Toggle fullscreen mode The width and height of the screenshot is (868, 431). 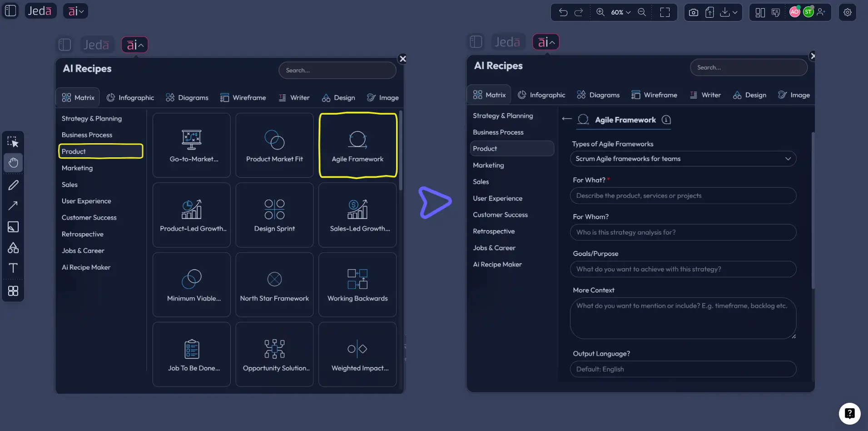click(x=665, y=12)
